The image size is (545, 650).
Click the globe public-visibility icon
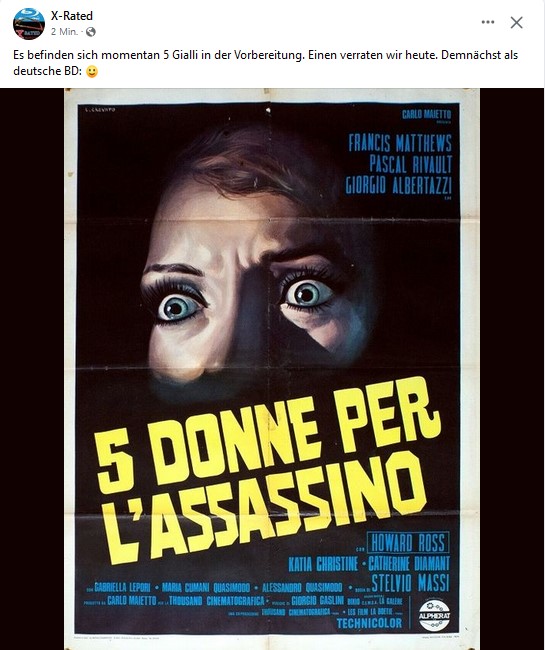coord(91,32)
